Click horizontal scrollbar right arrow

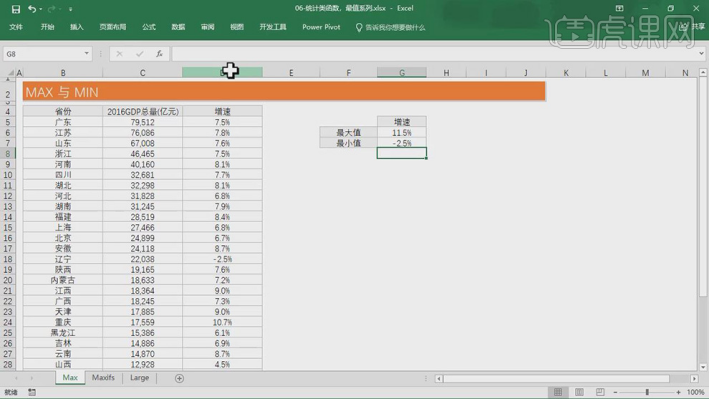(694, 378)
